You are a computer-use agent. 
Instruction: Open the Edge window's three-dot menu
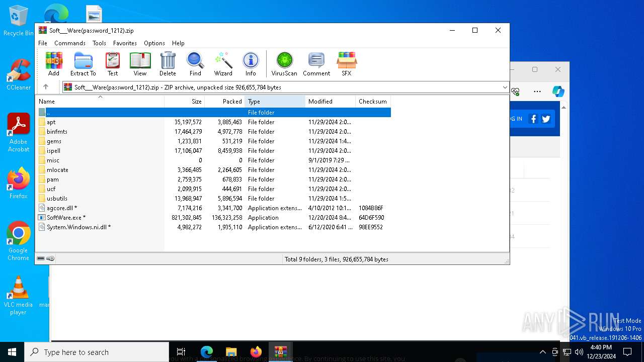point(537,92)
